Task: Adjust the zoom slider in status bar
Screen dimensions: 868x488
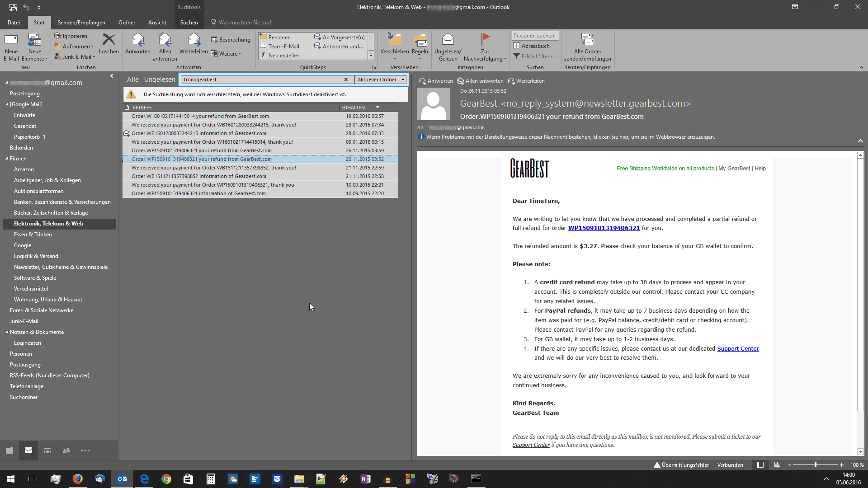Action: click(815, 465)
